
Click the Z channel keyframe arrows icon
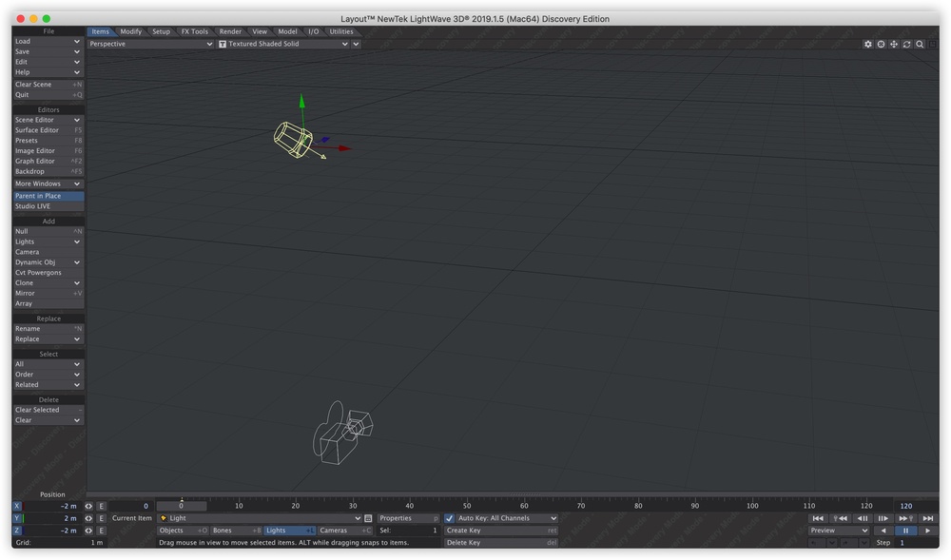click(88, 531)
